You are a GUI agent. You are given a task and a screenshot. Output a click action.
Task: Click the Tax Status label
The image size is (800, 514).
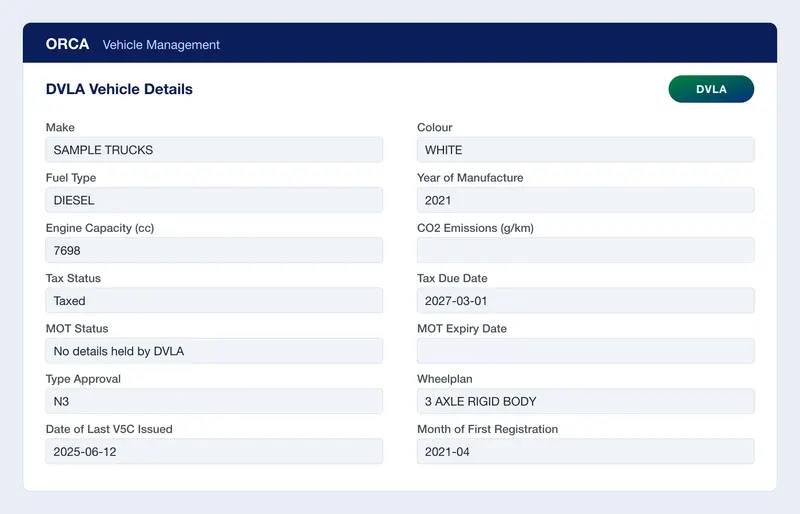[x=73, y=278]
